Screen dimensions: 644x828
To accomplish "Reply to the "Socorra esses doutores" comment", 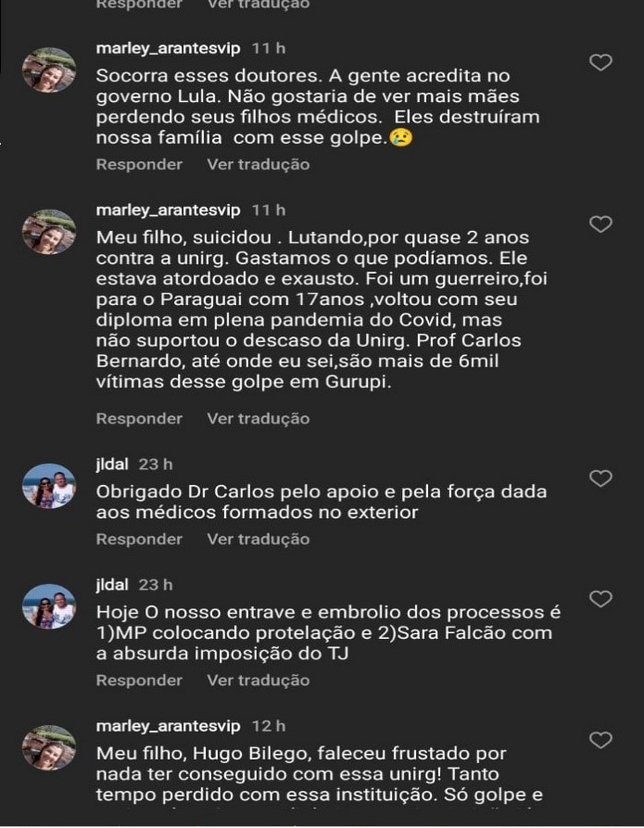I will point(139,164).
